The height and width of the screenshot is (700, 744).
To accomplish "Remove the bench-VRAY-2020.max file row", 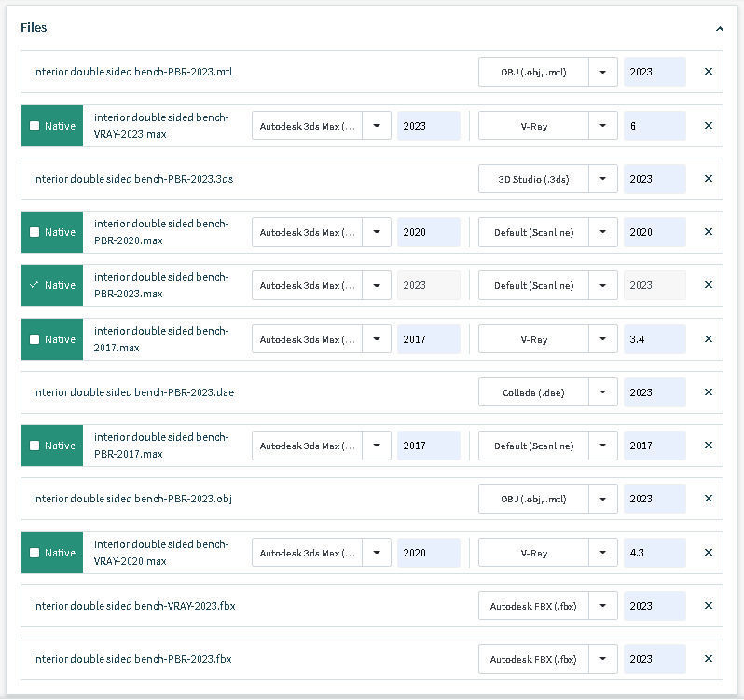I will [x=708, y=553].
